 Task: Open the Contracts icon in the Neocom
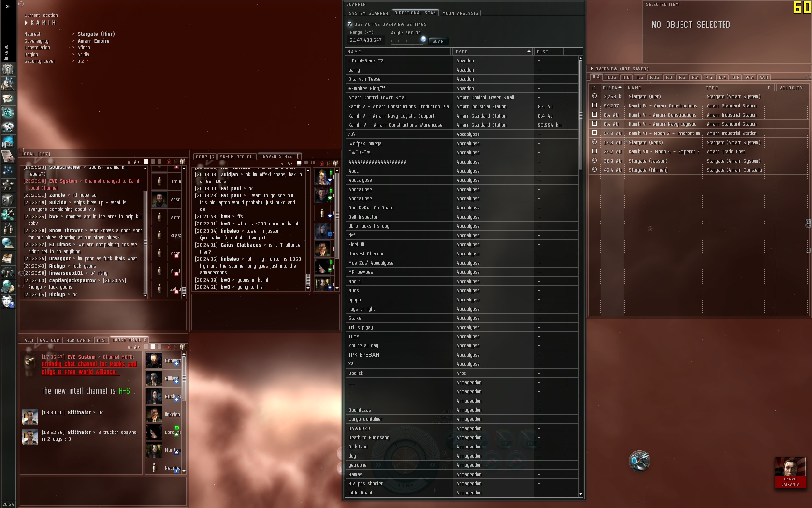coord(8,156)
